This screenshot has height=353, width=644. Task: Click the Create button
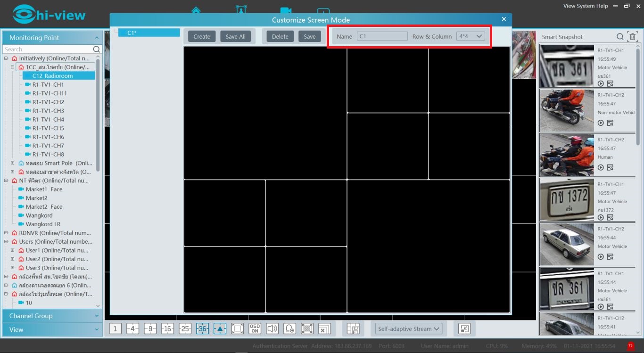tap(202, 36)
